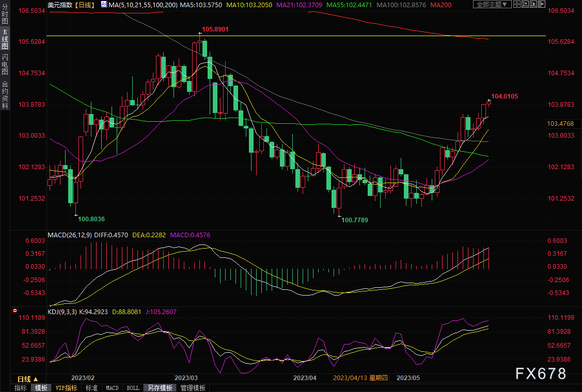The image size is (582, 392).
Task: Toggle the 模板 mode button
Action: tap(41, 388)
